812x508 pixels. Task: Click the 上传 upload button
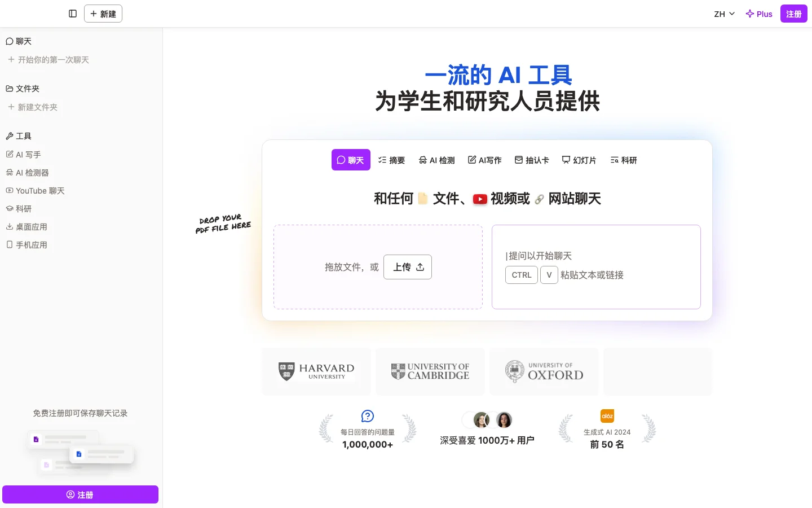pos(408,267)
